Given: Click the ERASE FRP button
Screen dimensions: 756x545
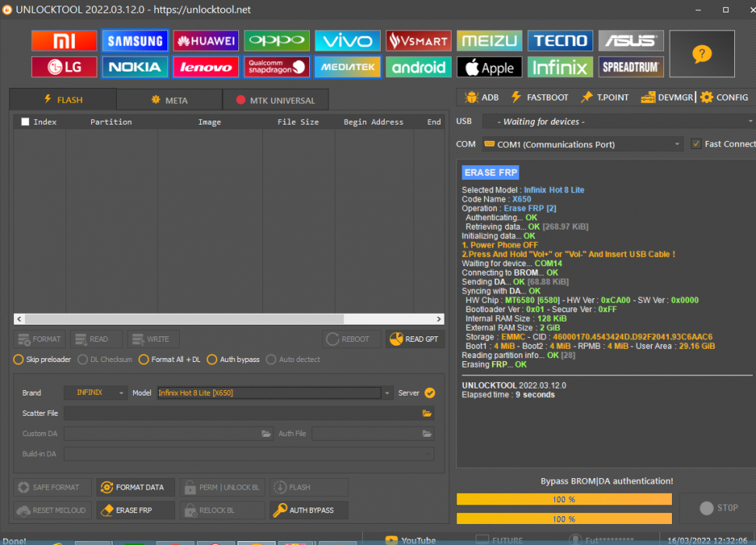Looking at the screenshot, I should (x=135, y=510).
